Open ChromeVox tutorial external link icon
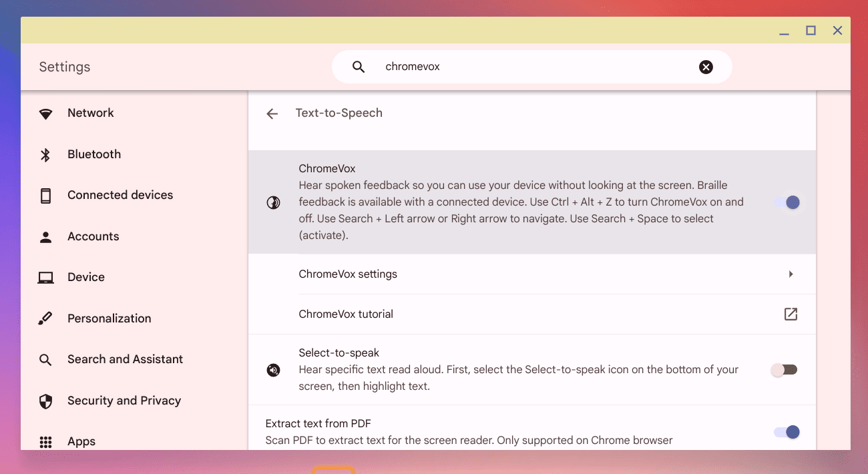Viewport: 868px width, 474px height. 791,314
